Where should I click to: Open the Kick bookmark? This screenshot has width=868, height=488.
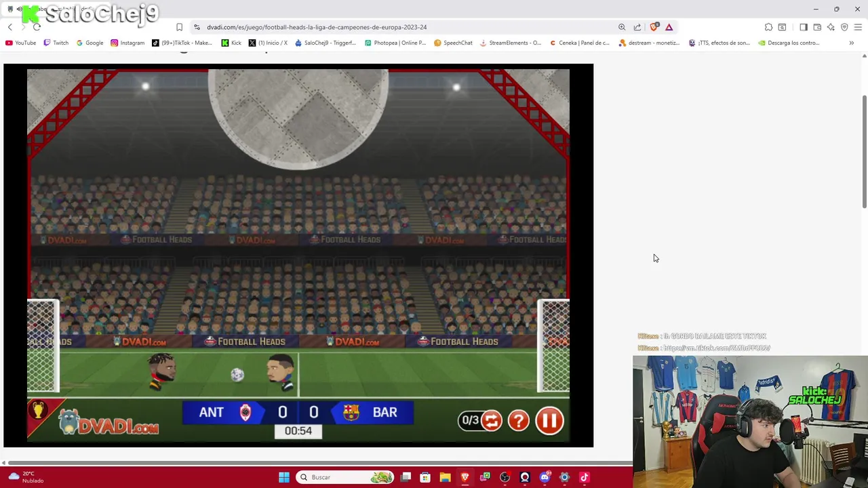[231, 43]
